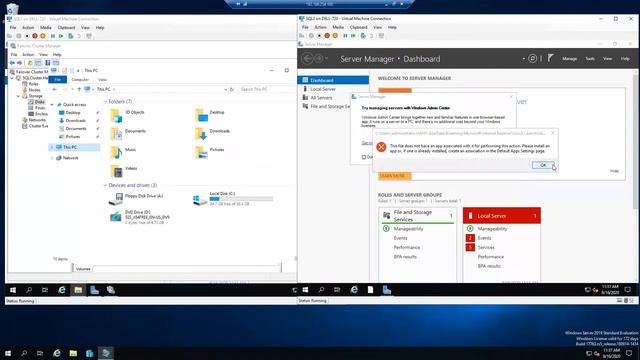Open Action menu in left VM Connection window

28,28
